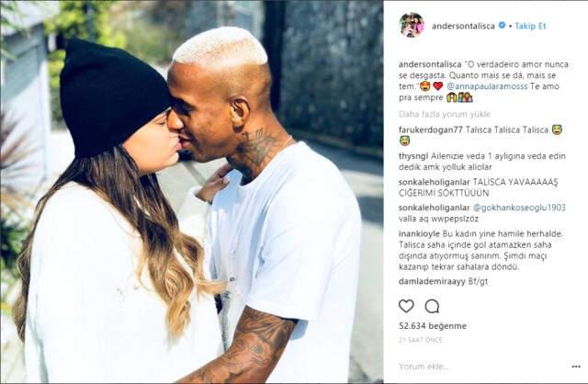
Task: Visit inankloyle commenter profile
Action: [x=419, y=233]
